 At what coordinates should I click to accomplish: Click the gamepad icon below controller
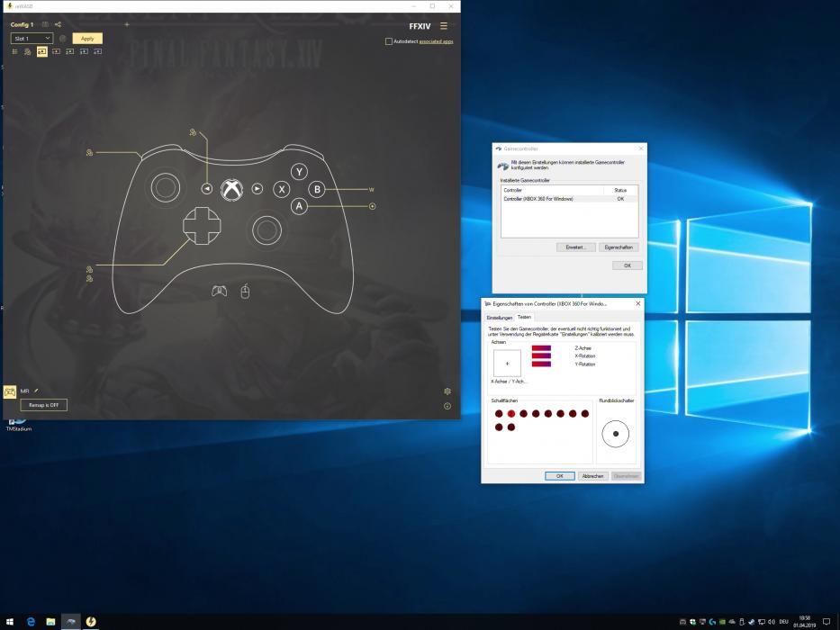(219, 291)
